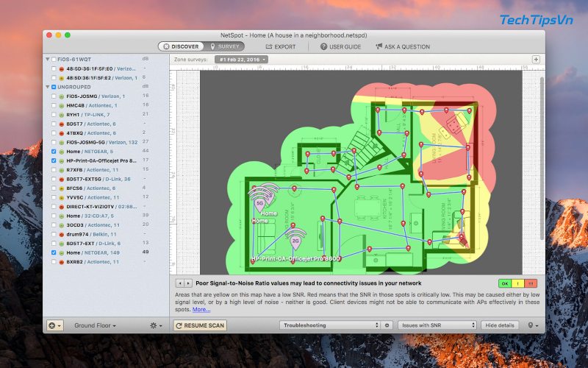
Task: Switch to Discover mode
Action: click(x=182, y=46)
